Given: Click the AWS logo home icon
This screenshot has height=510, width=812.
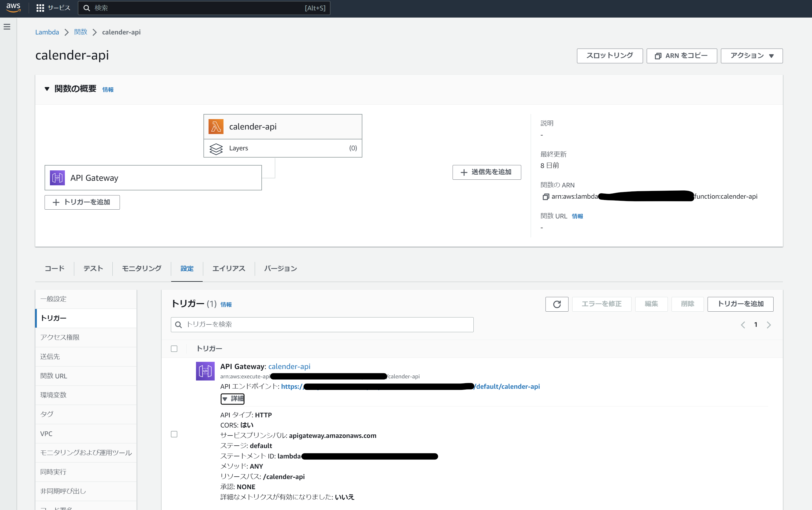Looking at the screenshot, I should tap(14, 7).
